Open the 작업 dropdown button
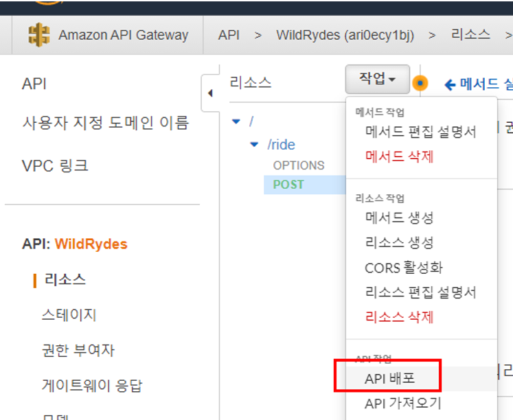The height and width of the screenshot is (420, 513). (378, 79)
